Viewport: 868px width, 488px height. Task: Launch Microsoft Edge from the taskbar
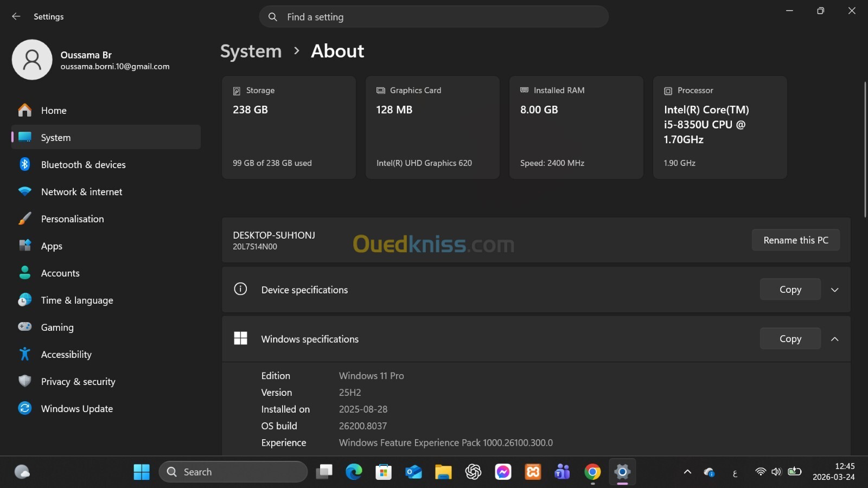[354, 472]
